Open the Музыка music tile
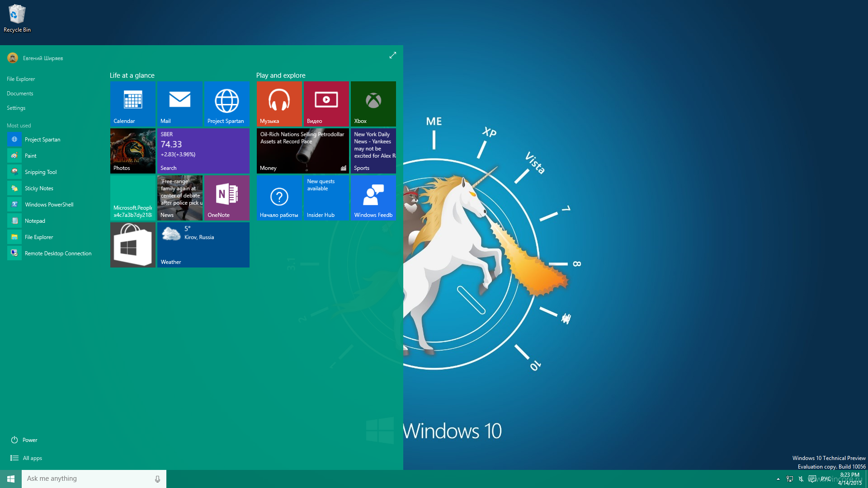The height and width of the screenshot is (488, 868). [279, 104]
